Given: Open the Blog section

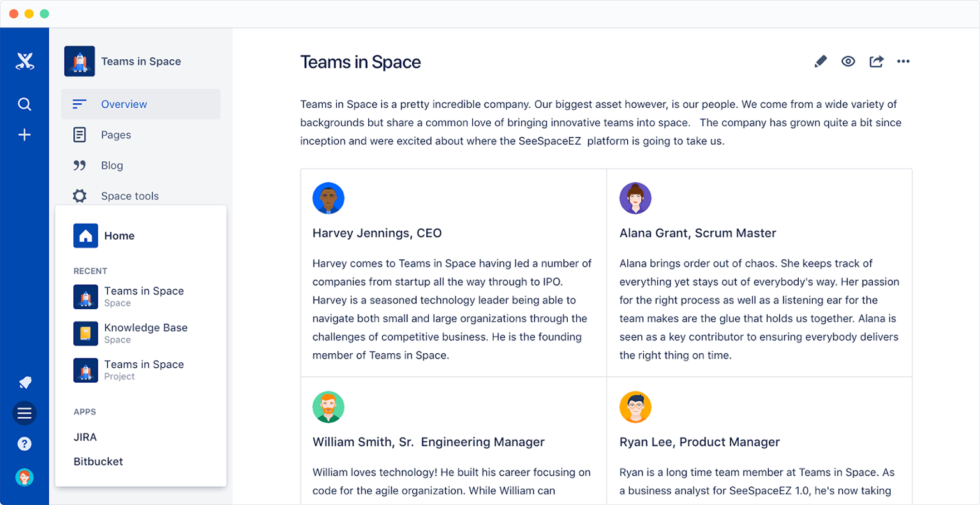Looking at the screenshot, I should (112, 165).
